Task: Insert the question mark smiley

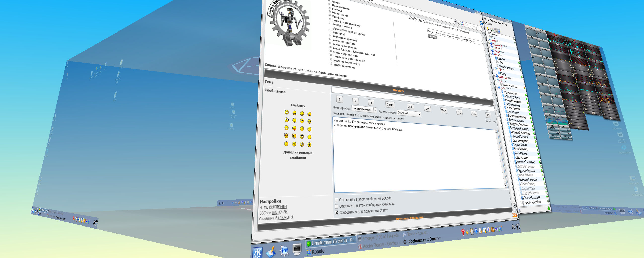Action: 294,144
